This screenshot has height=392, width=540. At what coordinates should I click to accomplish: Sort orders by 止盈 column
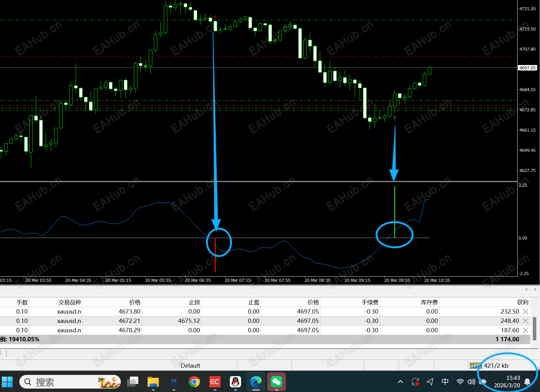[254, 302]
